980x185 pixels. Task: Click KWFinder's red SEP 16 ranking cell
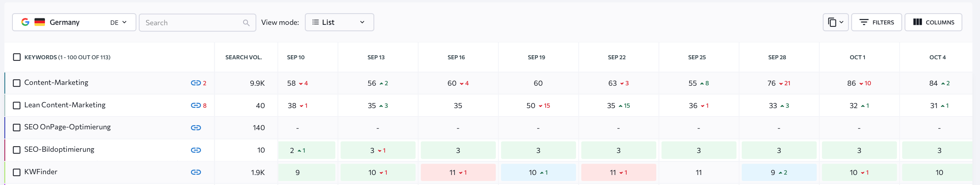tap(458, 173)
